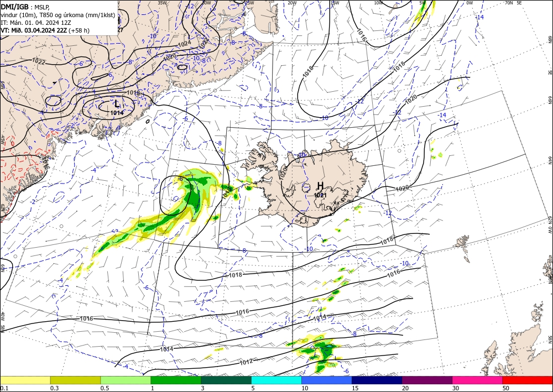553x392 pixels.
Task: Click the L low-pressure marker over Greenland
Action: pyautogui.click(x=117, y=104)
